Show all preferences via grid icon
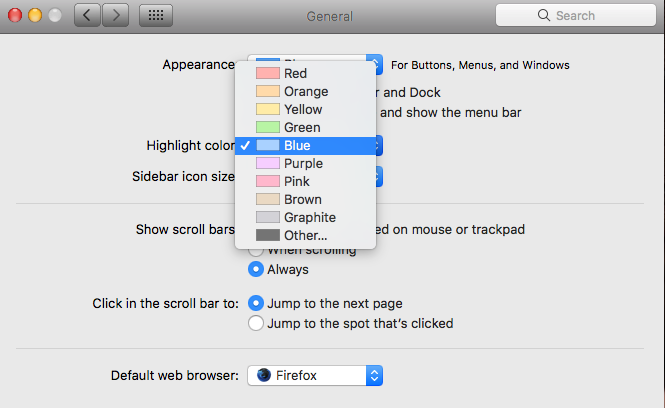 coord(156,16)
